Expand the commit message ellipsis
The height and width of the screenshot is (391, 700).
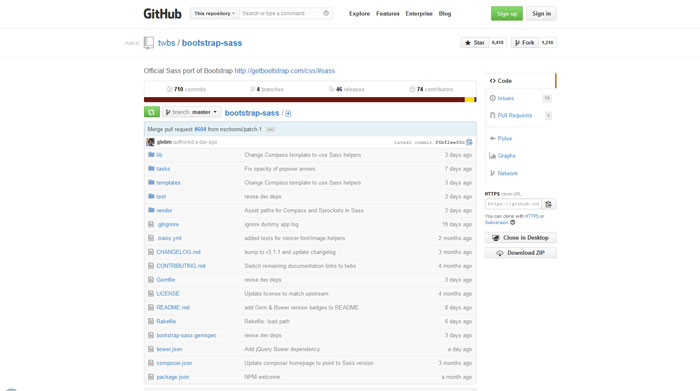[x=270, y=129]
